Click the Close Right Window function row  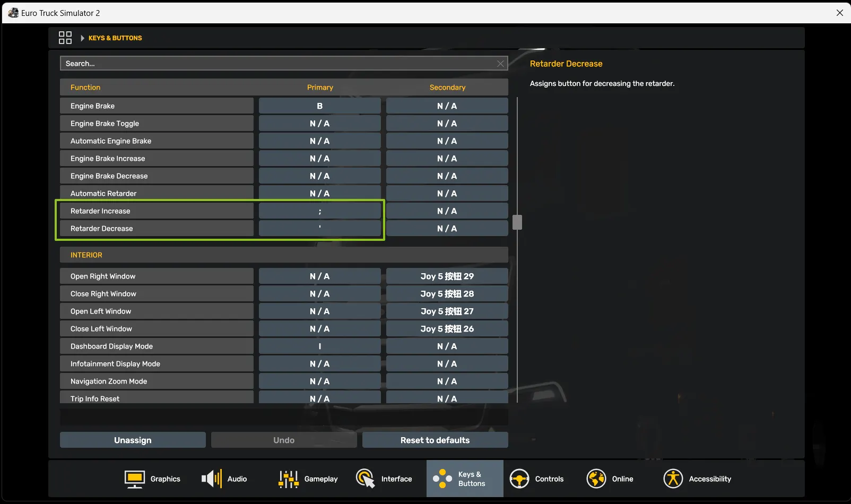click(x=157, y=293)
